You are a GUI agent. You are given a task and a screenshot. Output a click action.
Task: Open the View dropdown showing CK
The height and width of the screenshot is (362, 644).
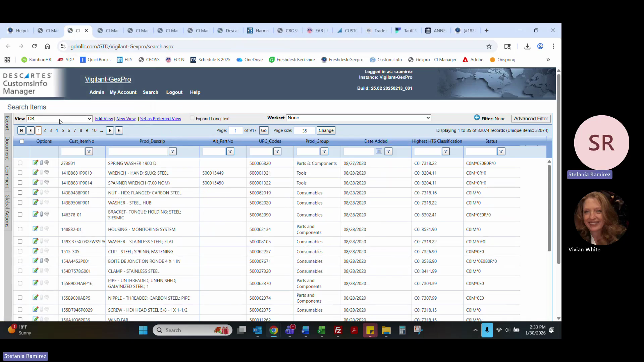tap(59, 119)
